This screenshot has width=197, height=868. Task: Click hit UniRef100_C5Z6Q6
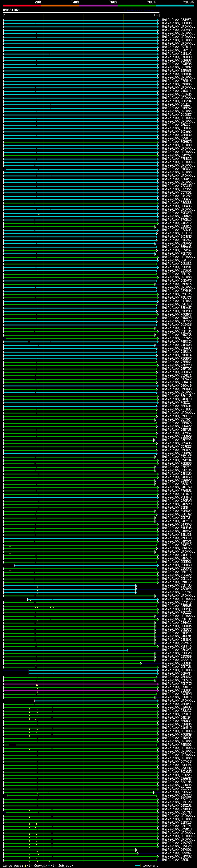pos(177,94)
